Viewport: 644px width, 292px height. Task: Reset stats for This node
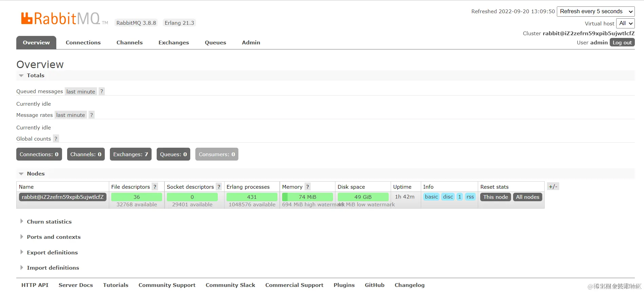coord(495,197)
